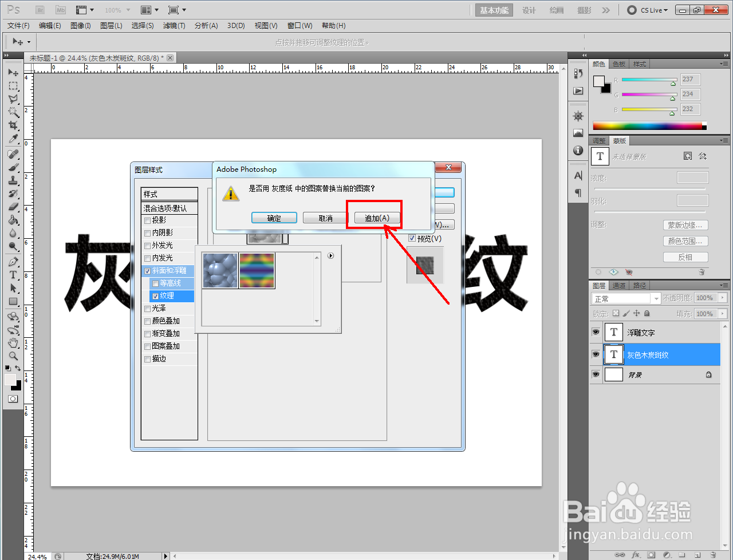Select the Polygonal Lasso tool
Screen dimensions: 733x560
[x=13, y=99]
